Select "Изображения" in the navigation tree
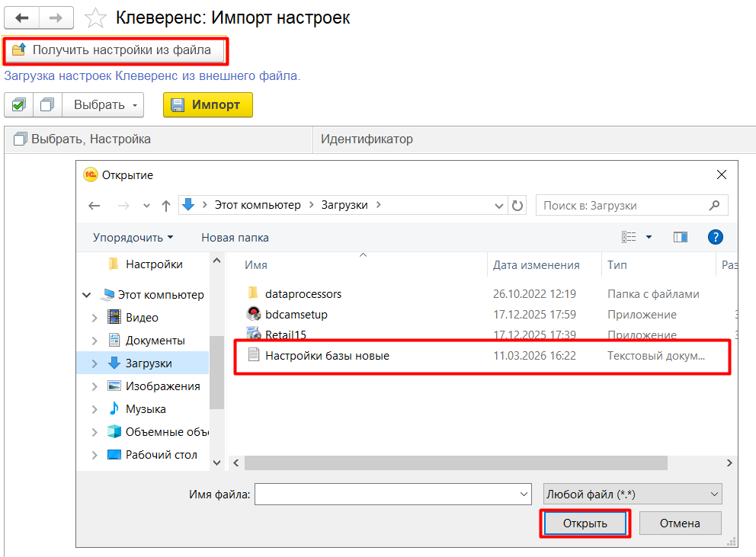The image size is (756, 557). click(162, 386)
